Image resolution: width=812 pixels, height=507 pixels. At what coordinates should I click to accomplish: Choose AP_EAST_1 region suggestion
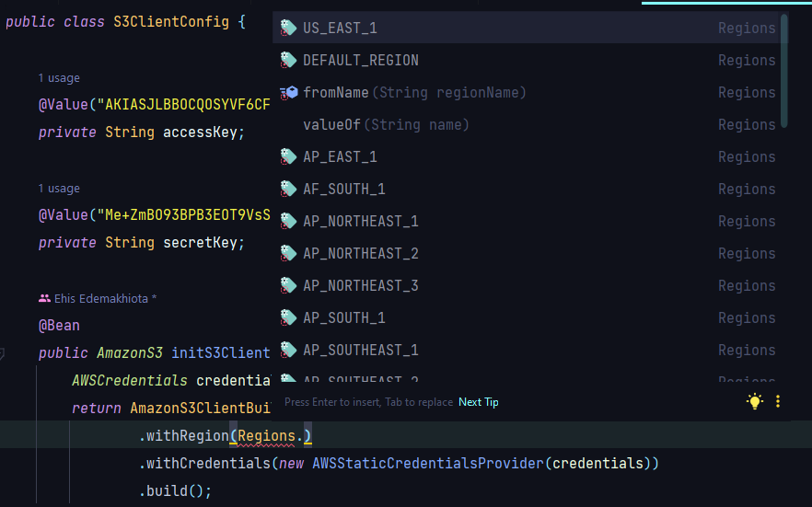[527, 156]
